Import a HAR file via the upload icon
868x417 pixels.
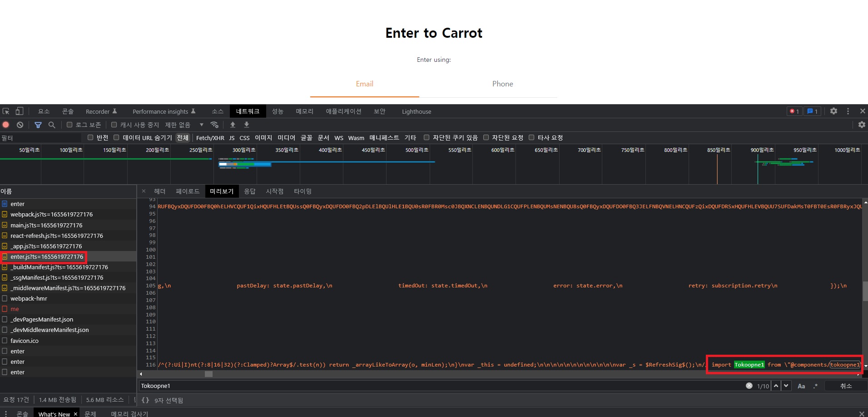coord(233,125)
